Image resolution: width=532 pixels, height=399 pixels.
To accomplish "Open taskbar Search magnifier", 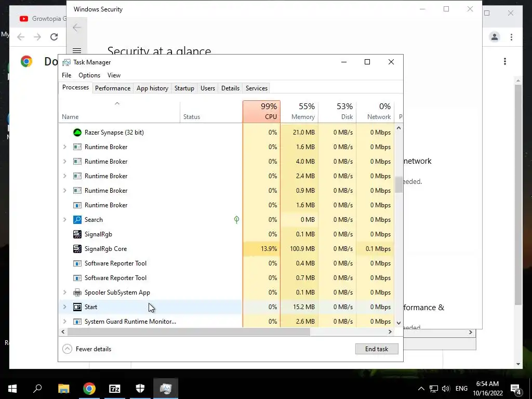I will 37,388.
